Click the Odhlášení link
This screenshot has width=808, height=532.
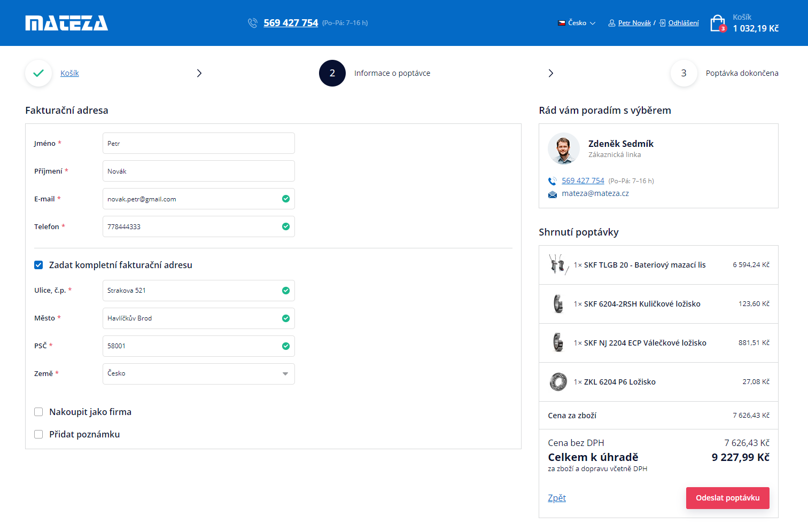(683, 23)
